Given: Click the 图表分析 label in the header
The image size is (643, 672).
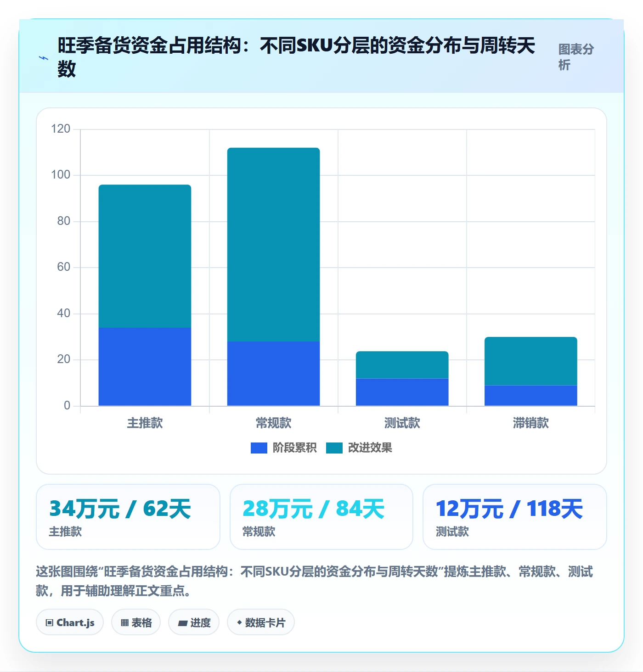Looking at the screenshot, I should click(576, 57).
